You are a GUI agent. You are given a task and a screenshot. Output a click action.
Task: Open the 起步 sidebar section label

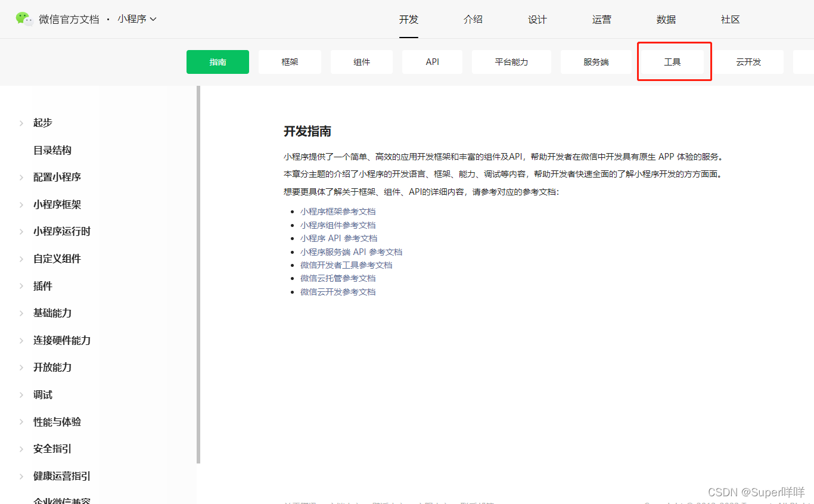coord(43,123)
